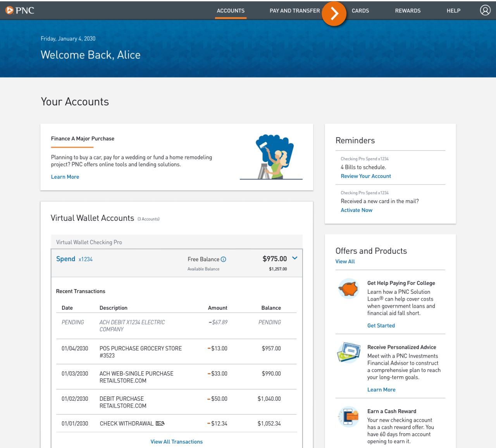This screenshot has height=448, width=496.
Task: Open the REWARDS menu item
Action: pyautogui.click(x=408, y=10)
